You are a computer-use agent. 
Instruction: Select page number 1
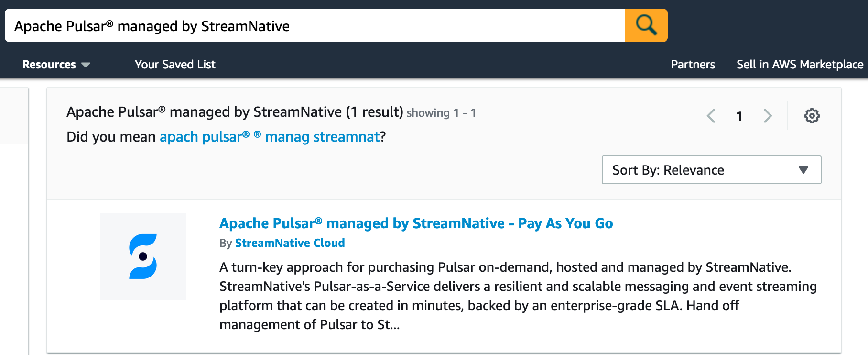pos(739,116)
